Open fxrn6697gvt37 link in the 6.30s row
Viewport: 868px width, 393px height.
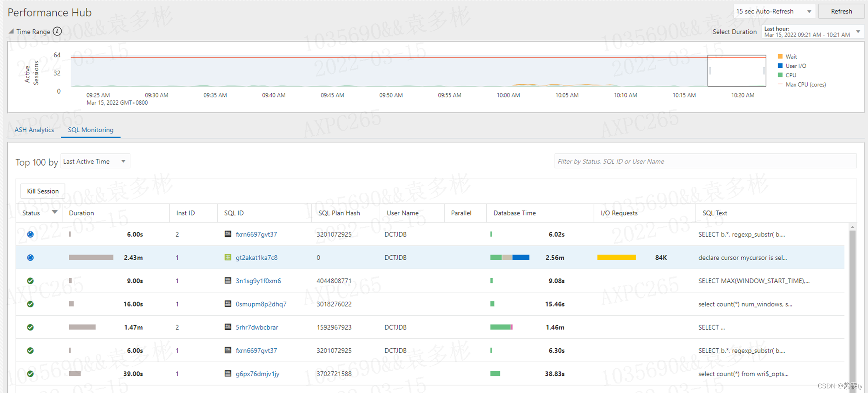[256, 350]
